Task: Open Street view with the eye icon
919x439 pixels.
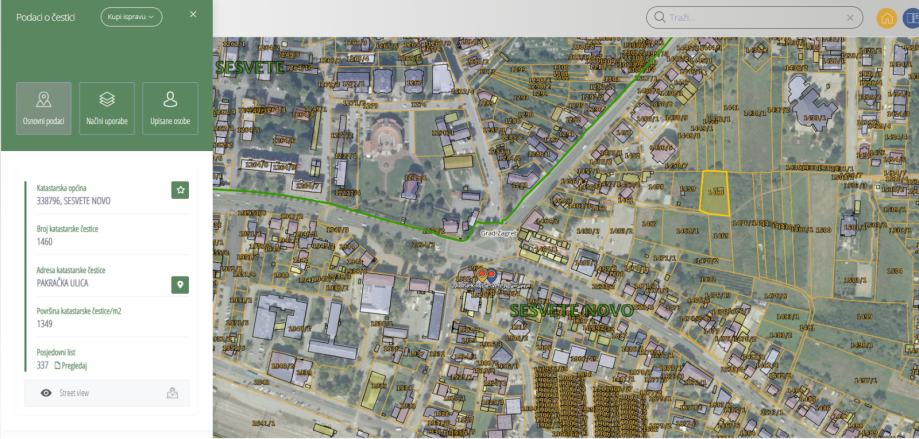Action: pyautogui.click(x=47, y=394)
